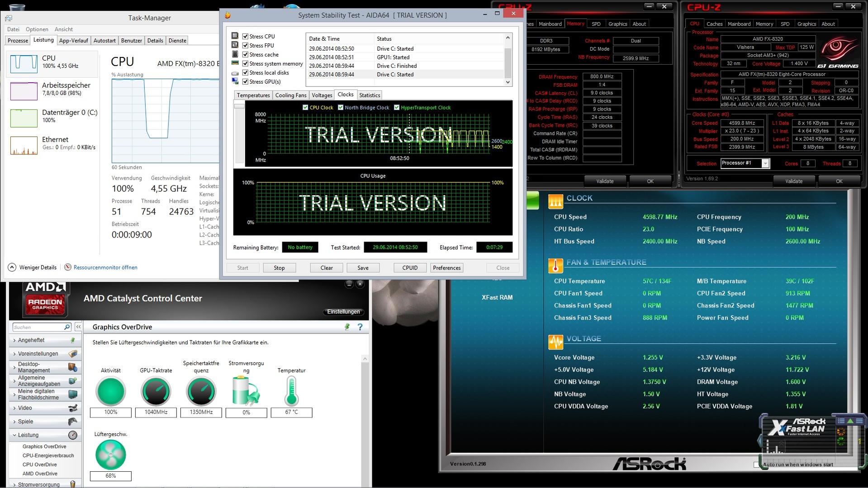This screenshot has height=488, width=868.
Task: Switch to Cooling Fans tab in AIDA64
Action: point(290,95)
